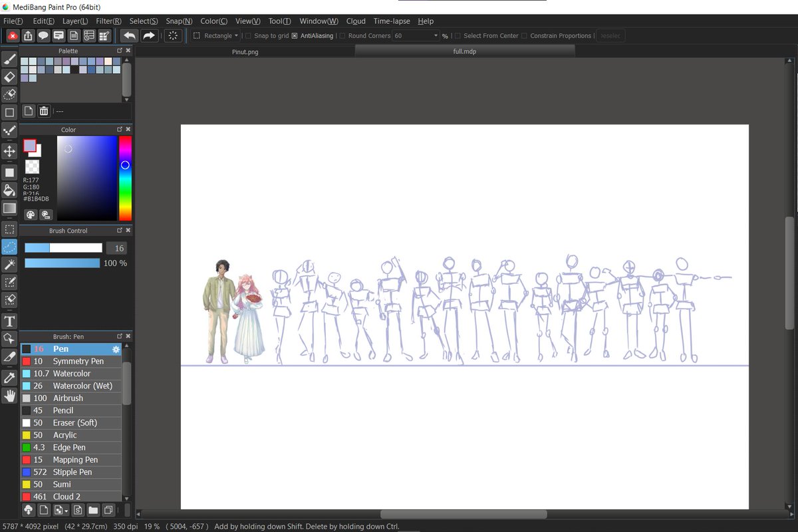Click the script brush icon
The image size is (798, 532).
point(76,510)
